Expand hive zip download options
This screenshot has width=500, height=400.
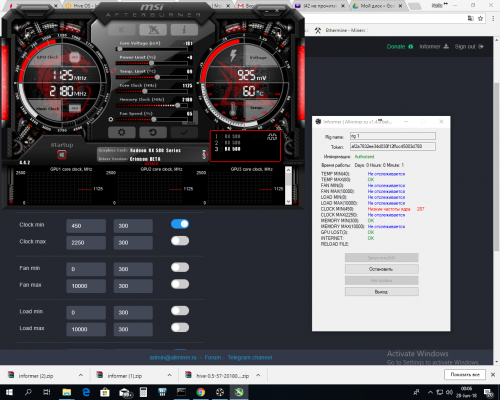click(258, 375)
